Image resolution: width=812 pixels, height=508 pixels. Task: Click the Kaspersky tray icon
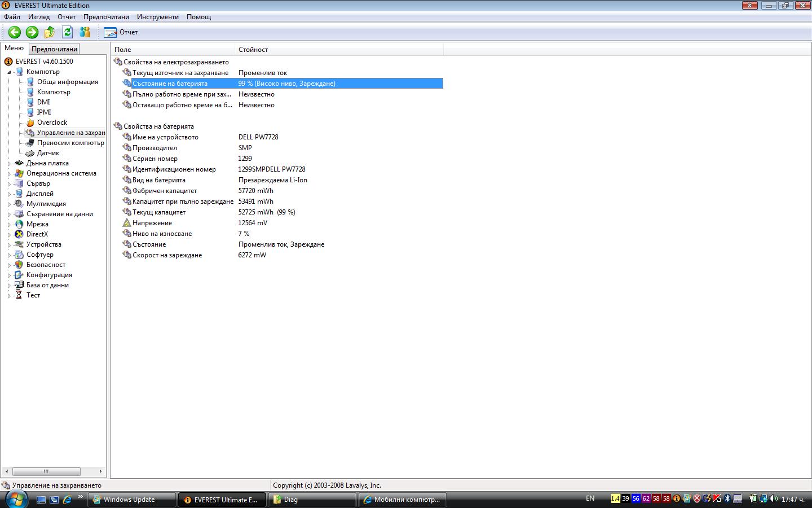tap(717, 498)
